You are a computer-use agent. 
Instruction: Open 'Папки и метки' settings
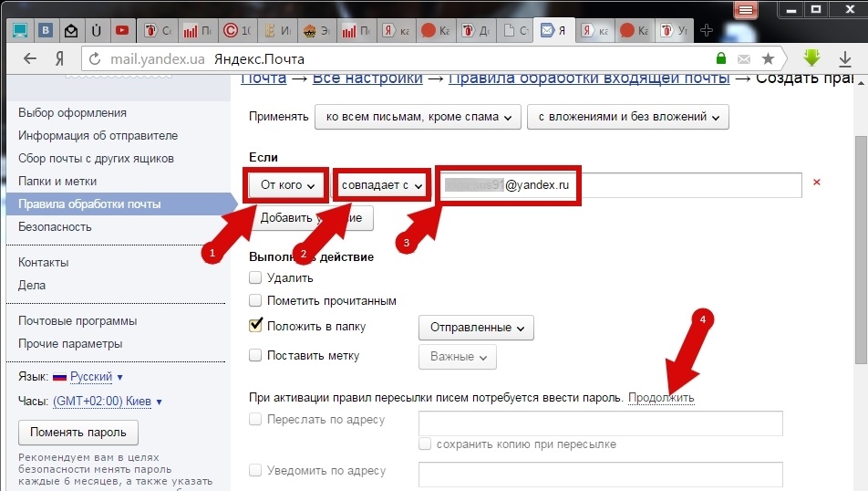[x=57, y=181]
